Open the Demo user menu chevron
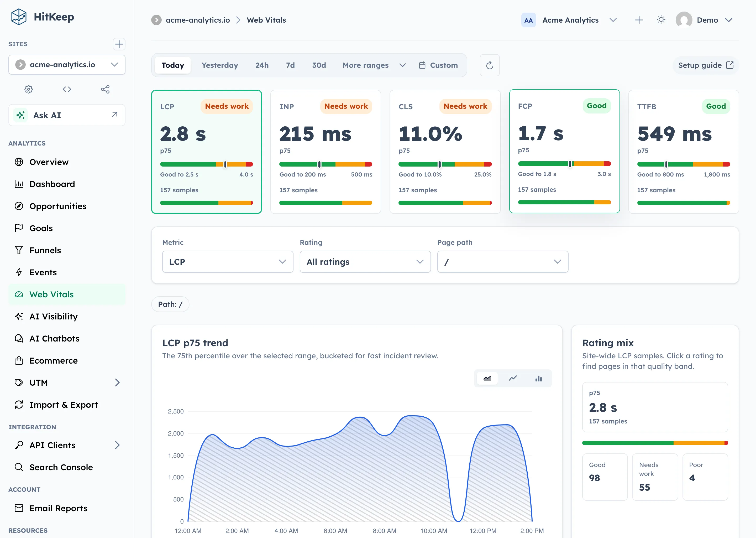The height and width of the screenshot is (538, 756). coord(728,20)
